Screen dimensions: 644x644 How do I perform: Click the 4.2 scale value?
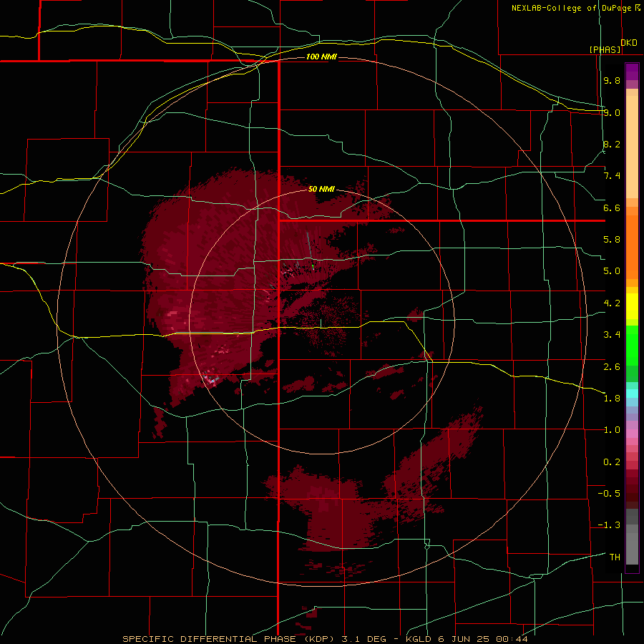612,303
